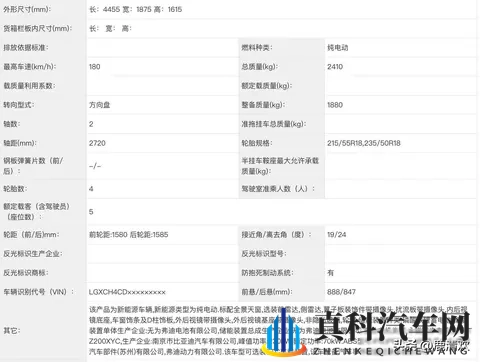This screenshot has width=480, height=362.
Task: Click the 轮距(前/后)mm label
Action: [31, 234]
